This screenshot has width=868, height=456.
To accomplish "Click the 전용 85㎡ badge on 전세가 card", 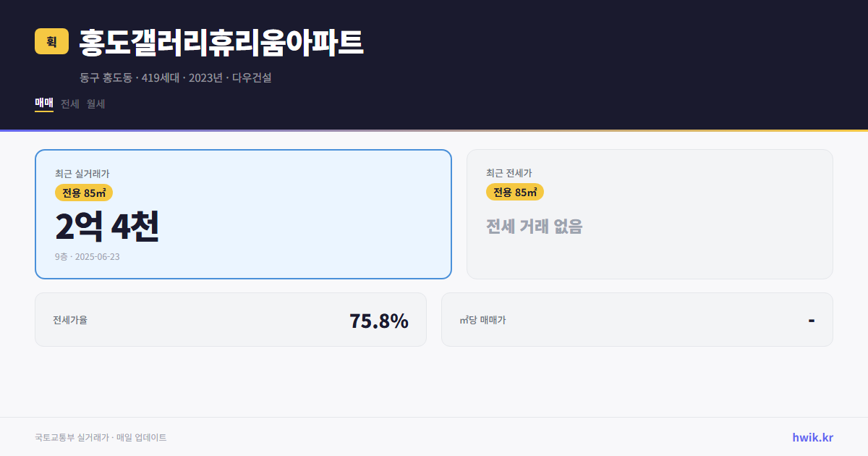I will (x=514, y=192).
